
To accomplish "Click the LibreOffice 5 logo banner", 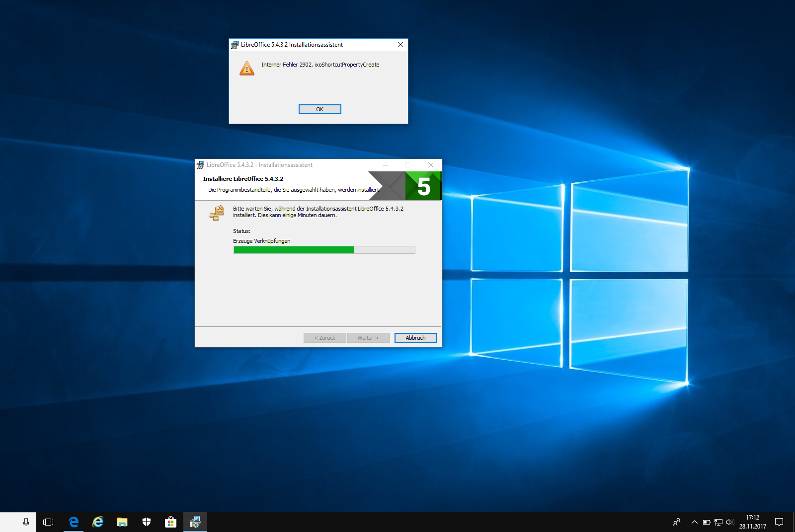I will (x=405, y=186).
